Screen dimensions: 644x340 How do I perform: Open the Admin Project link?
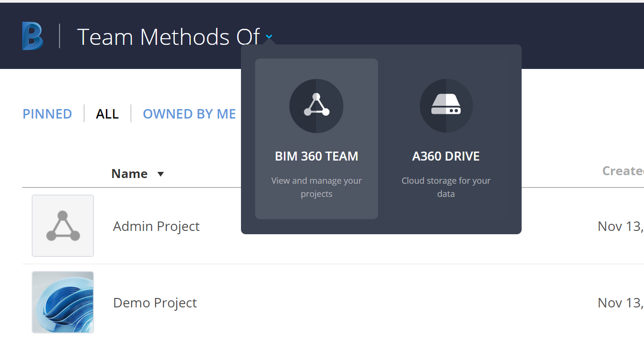(156, 226)
